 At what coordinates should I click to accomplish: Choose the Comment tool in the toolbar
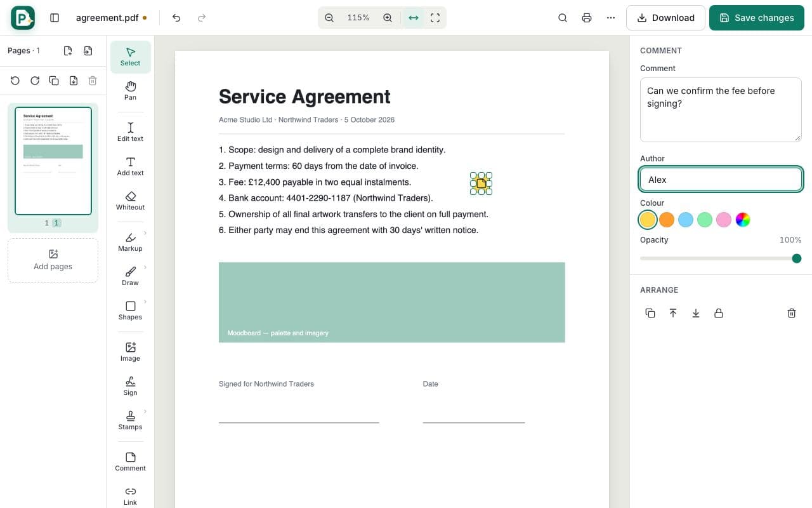coord(130,462)
